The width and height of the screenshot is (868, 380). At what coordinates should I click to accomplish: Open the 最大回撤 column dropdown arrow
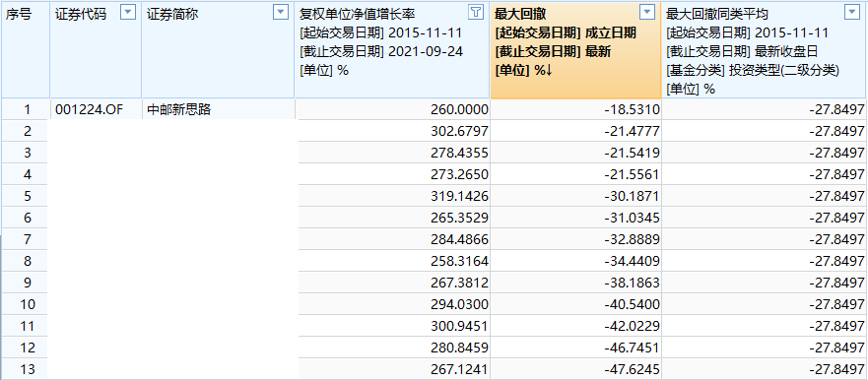point(647,12)
